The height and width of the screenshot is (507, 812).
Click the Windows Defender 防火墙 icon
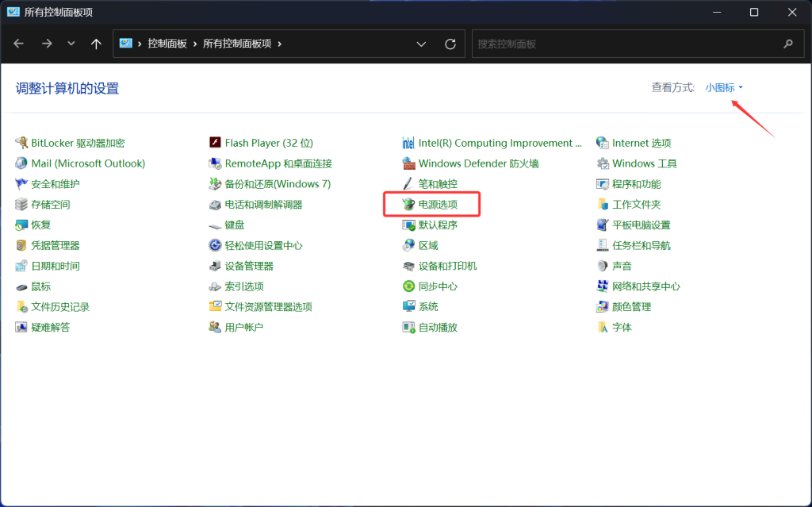coord(408,163)
